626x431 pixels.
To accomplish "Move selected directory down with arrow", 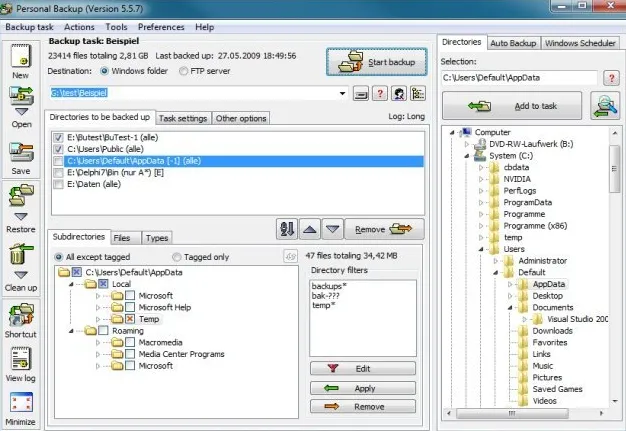I will coord(333,229).
